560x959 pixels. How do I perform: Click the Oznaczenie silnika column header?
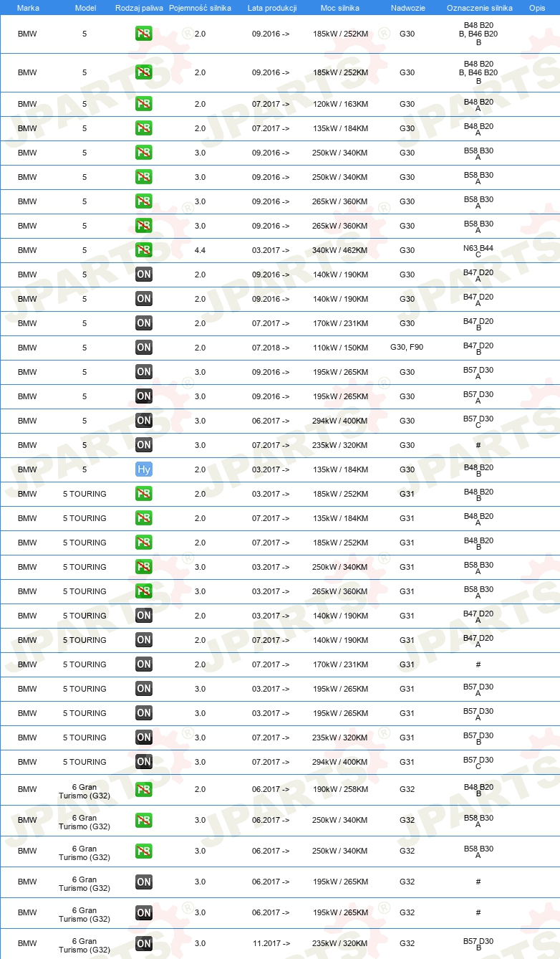click(479, 8)
